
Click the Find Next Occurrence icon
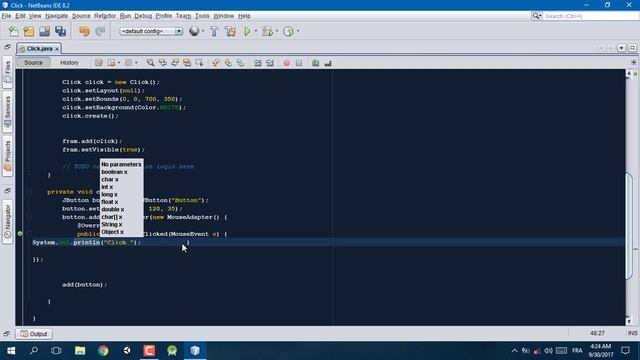175,63
